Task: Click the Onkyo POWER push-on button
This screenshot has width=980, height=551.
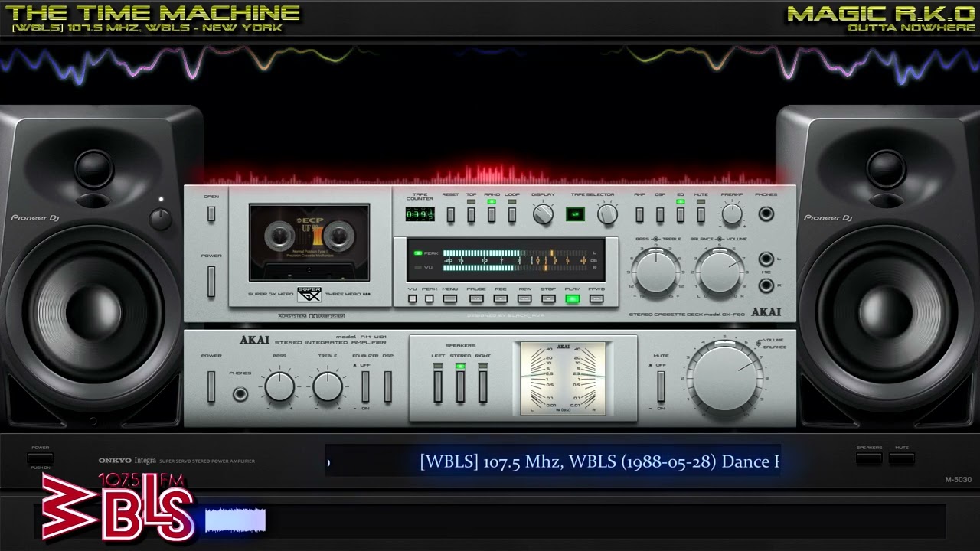Action: (40, 458)
